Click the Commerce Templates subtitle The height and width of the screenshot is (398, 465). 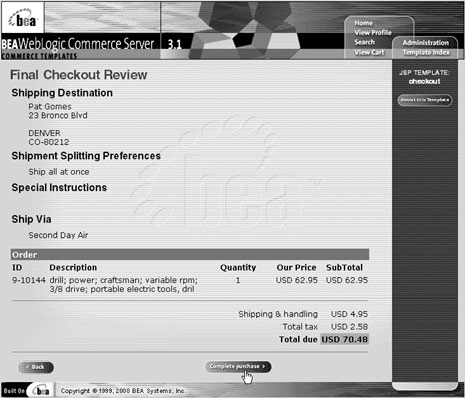click(39, 56)
